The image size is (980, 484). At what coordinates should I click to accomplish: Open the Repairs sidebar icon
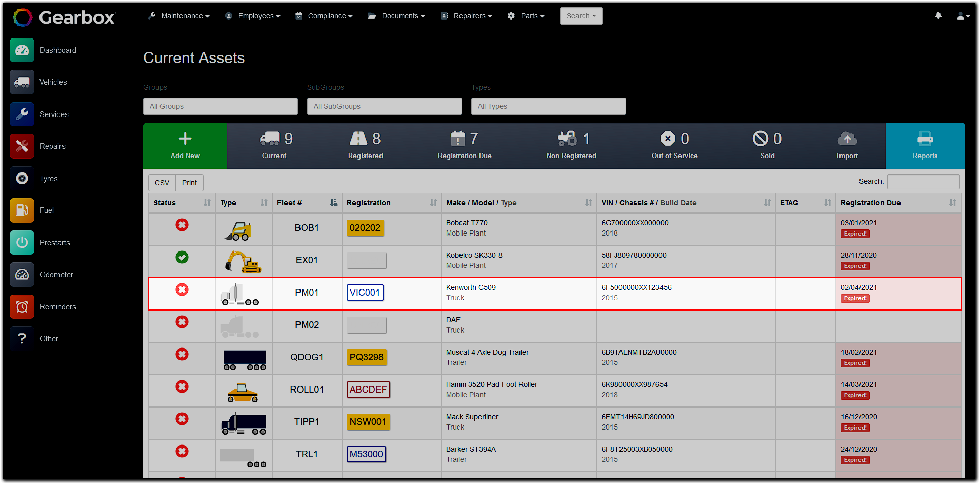(22, 146)
